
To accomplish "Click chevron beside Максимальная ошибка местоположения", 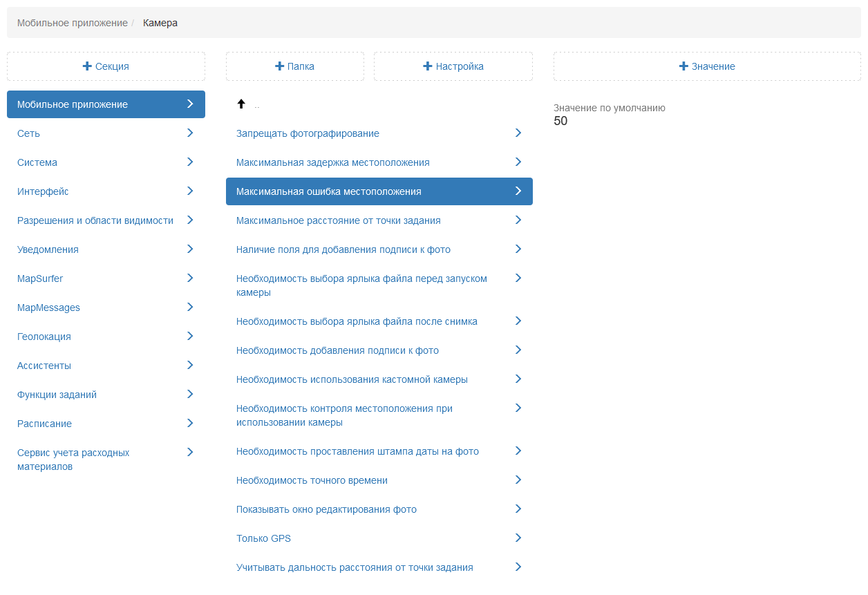I will [x=518, y=191].
